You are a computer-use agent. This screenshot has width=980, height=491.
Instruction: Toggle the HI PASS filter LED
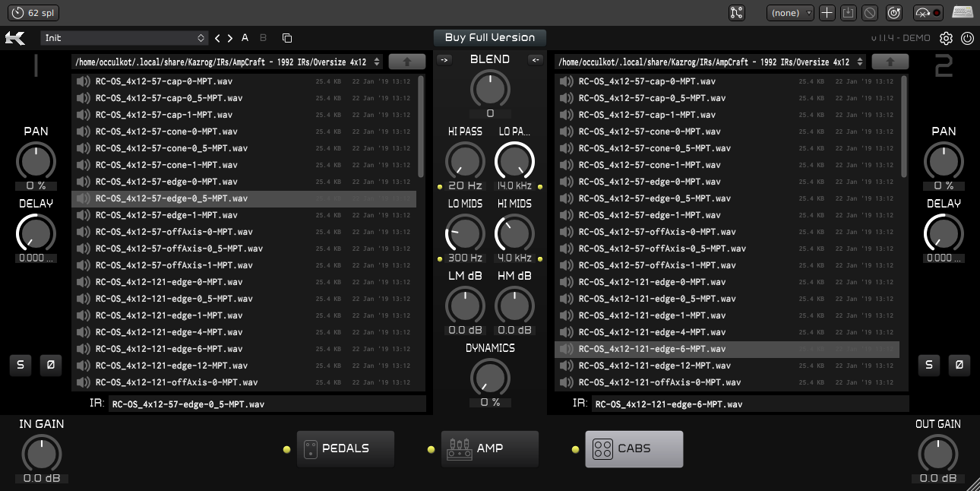pyautogui.click(x=440, y=186)
